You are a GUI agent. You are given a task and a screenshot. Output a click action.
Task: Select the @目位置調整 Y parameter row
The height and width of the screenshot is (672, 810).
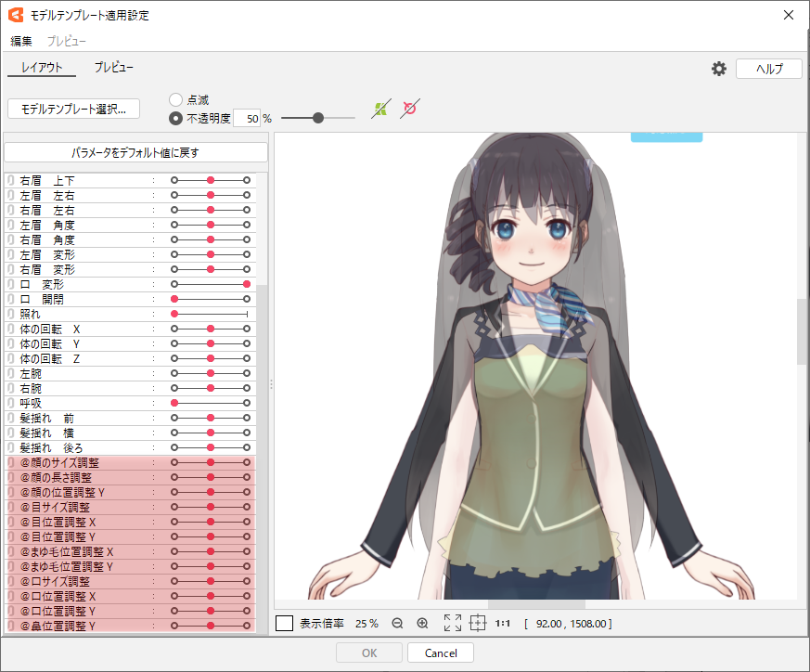tap(130, 536)
